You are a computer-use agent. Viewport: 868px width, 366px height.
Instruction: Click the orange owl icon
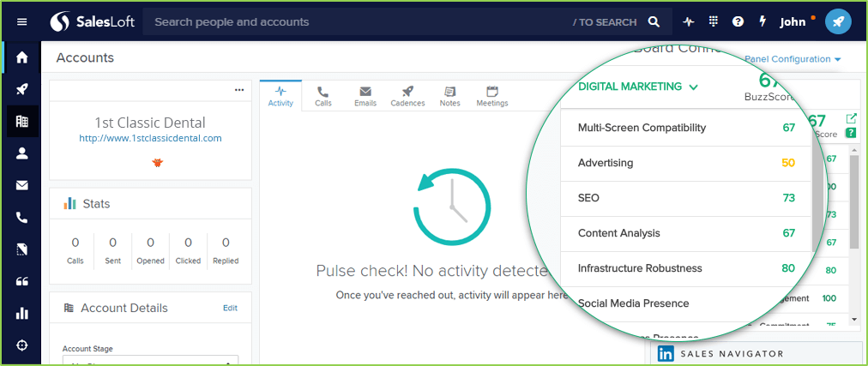(x=158, y=163)
